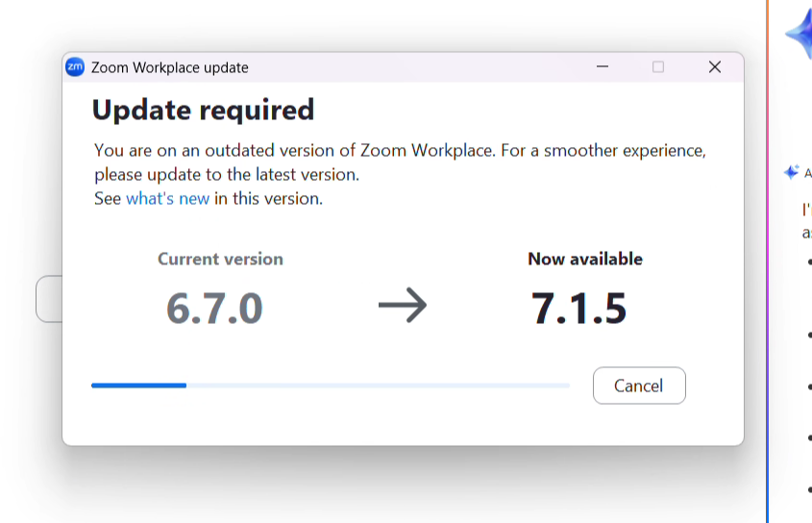Select the current version number 6.7.0

point(214,309)
